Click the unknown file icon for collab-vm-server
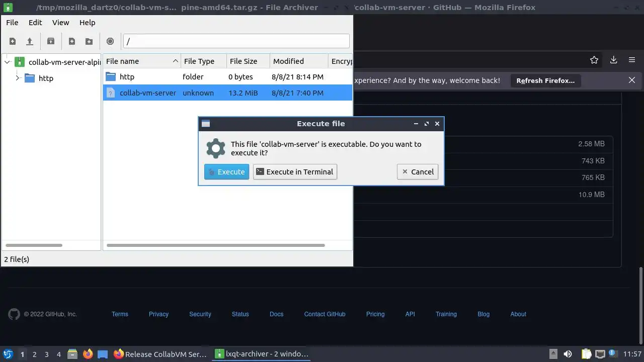The width and height of the screenshot is (644, 362). (111, 93)
